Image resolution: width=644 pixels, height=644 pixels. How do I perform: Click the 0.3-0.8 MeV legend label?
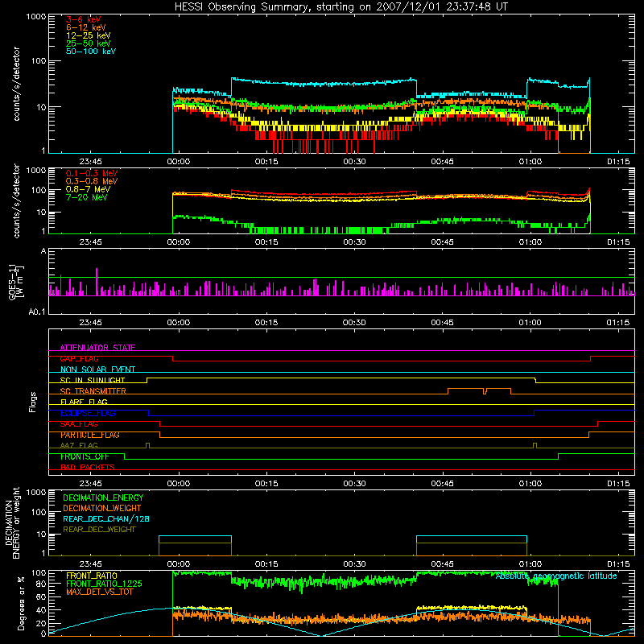(x=92, y=181)
